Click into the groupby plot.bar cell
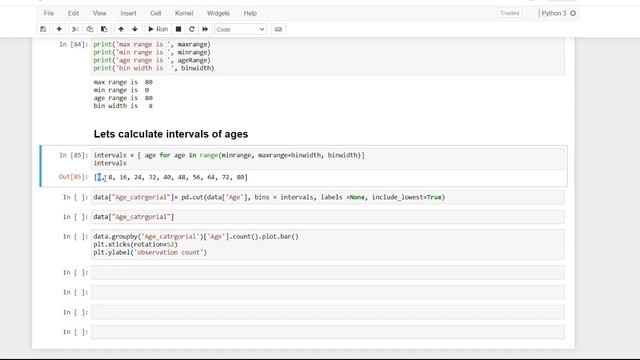This screenshot has width=640, height=360. click(328, 244)
